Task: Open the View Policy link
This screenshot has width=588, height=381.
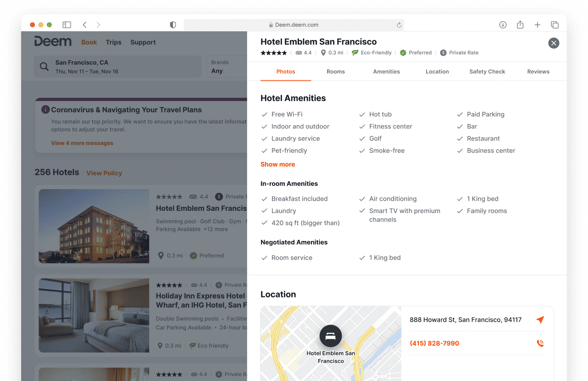Action: 104,173
